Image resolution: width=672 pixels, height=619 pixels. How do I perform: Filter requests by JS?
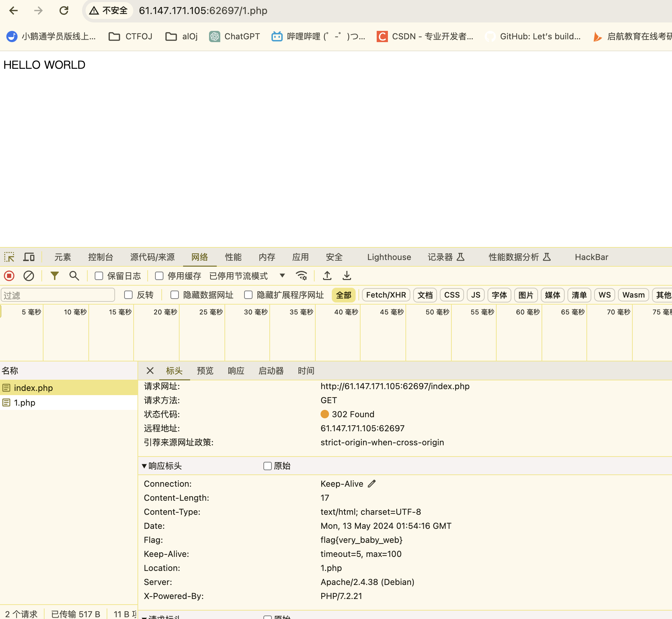tap(476, 295)
